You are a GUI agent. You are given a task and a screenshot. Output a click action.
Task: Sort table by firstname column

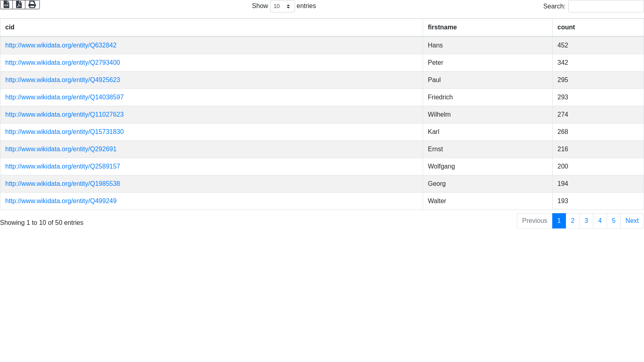[x=442, y=27]
